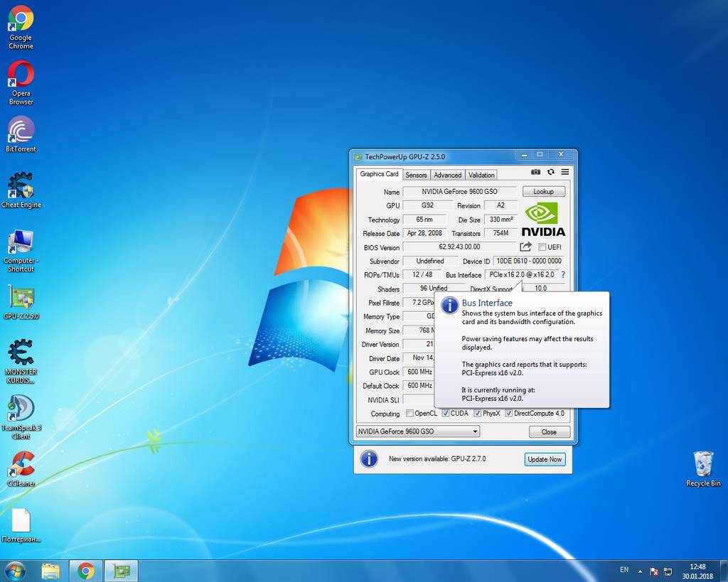Toggle the PhysX checkbox
The image size is (728, 582).
[x=477, y=413]
